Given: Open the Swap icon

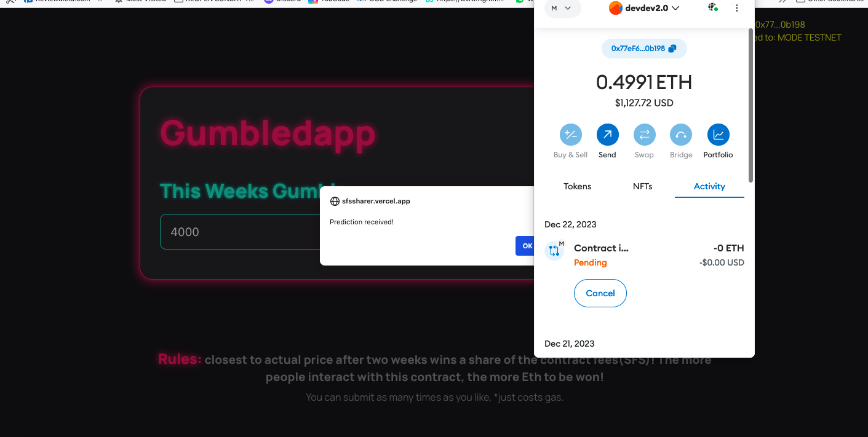Looking at the screenshot, I should (x=644, y=135).
